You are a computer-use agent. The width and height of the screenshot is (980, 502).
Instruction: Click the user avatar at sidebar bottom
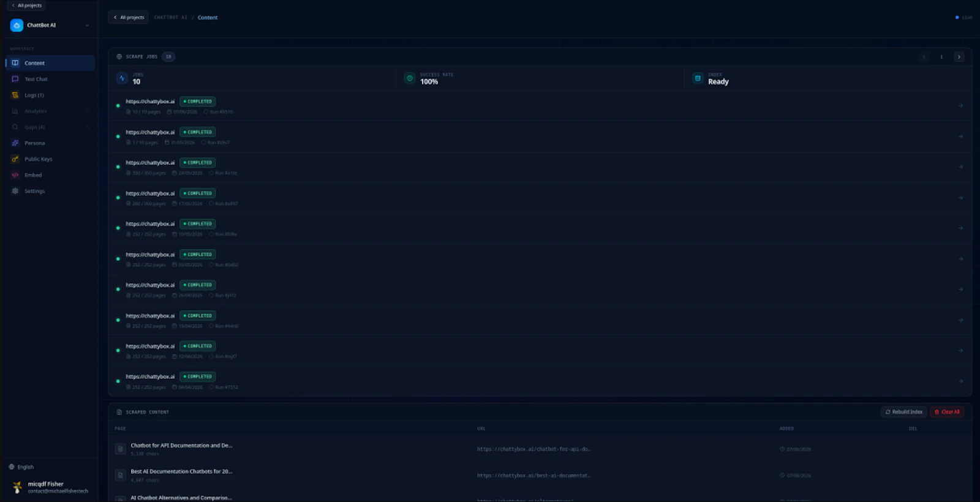coord(17,487)
